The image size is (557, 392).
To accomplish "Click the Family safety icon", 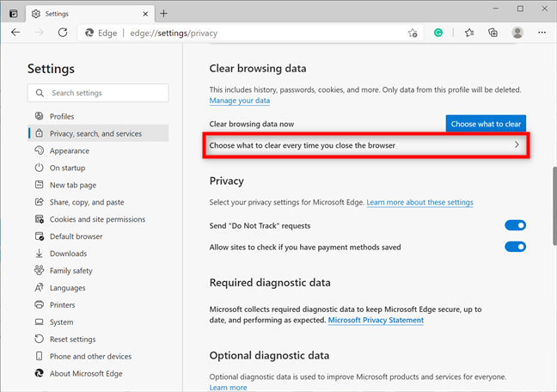I will point(39,270).
